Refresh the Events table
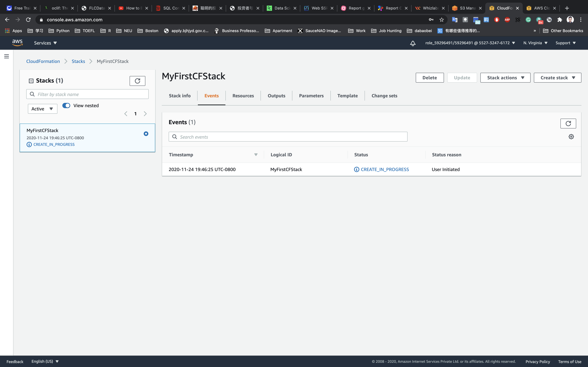 [x=568, y=124]
